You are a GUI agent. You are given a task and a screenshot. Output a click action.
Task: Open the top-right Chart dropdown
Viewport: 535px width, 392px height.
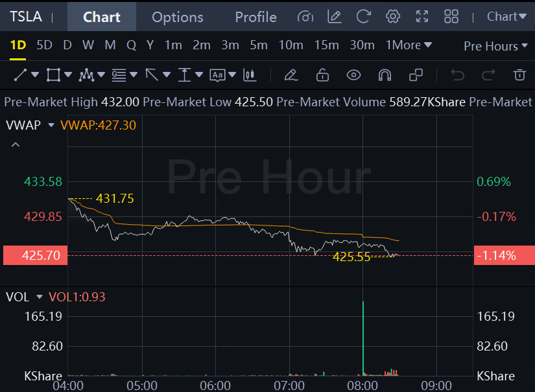click(x=506, y=16)
